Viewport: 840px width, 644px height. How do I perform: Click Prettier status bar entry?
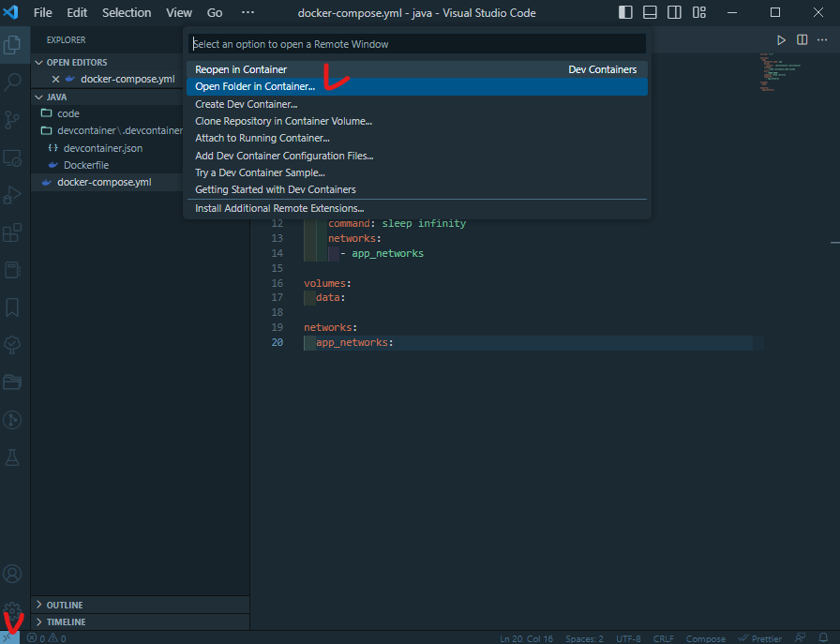click(760, 638)
